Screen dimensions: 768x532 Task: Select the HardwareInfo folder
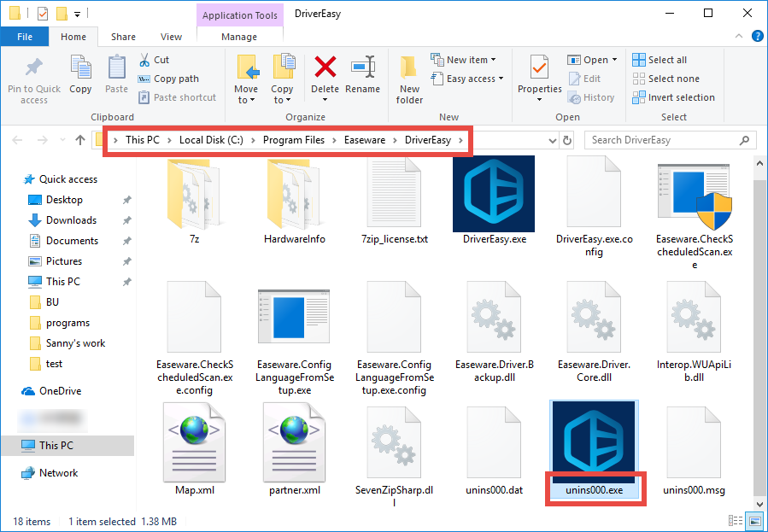(x=295, y=202)
